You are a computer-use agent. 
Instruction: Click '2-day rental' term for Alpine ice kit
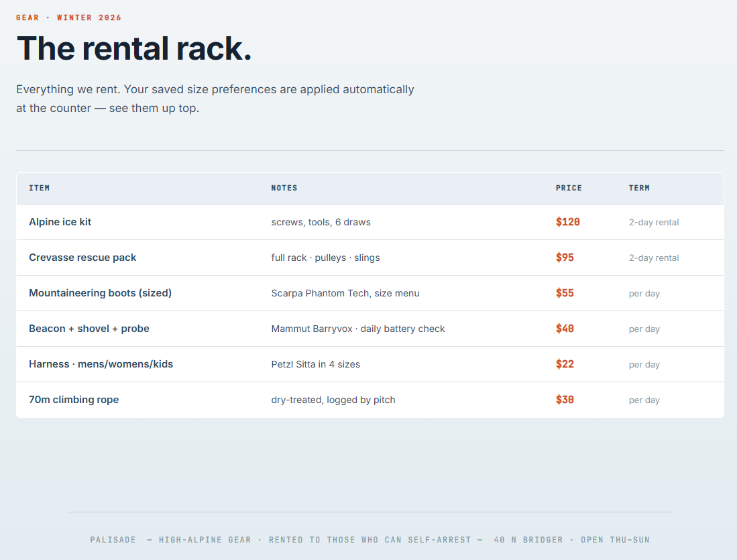point(654,223)
